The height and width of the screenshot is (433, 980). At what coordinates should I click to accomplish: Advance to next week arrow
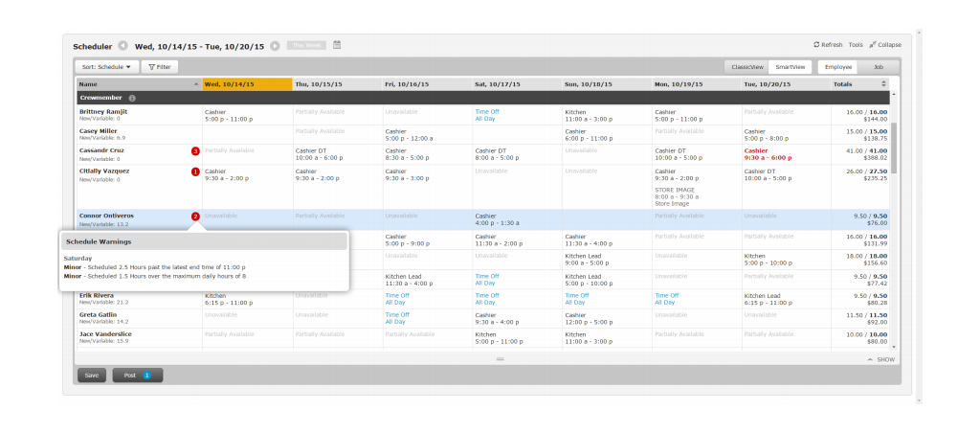275,45
